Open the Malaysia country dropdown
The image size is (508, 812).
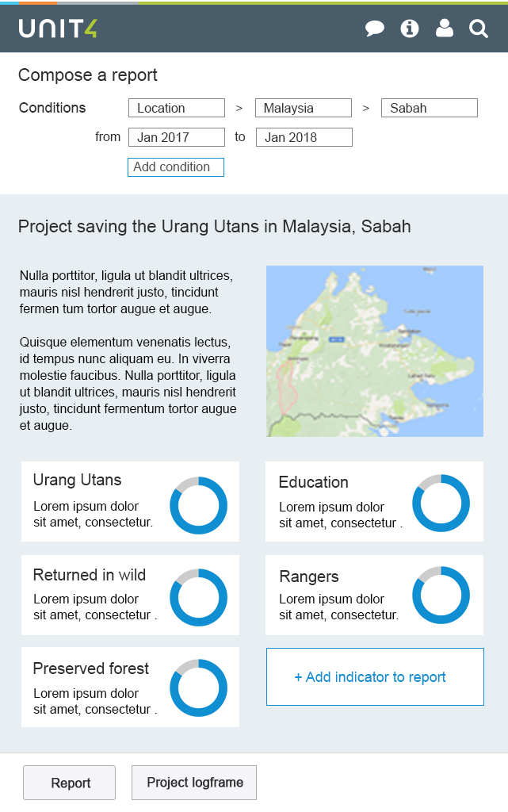(304, 108)
